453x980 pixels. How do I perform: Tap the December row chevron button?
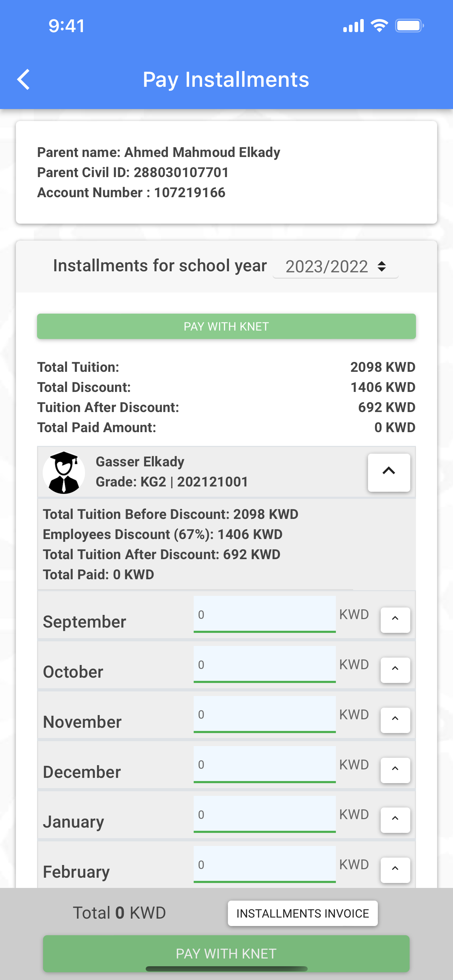(395, 770)
